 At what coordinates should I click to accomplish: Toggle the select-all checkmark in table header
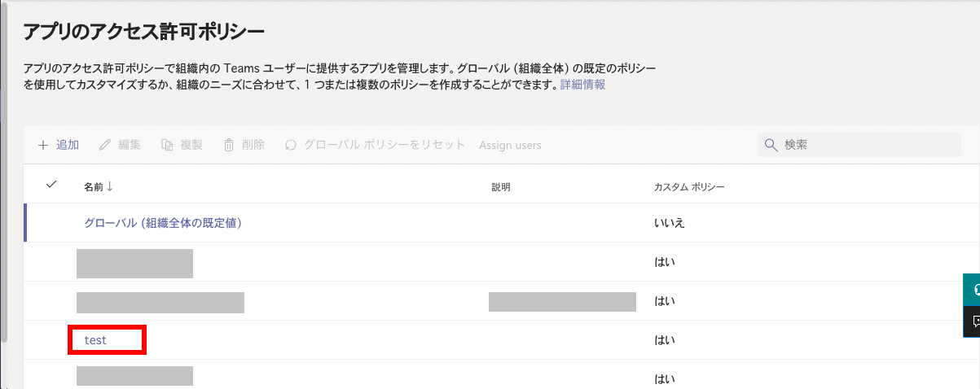51,185
